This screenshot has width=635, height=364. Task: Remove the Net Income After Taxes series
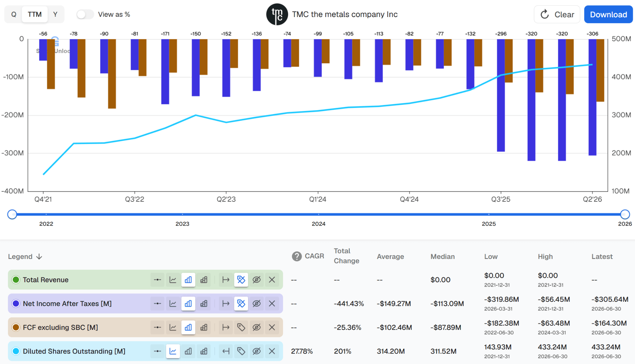(x=272, y=304)
